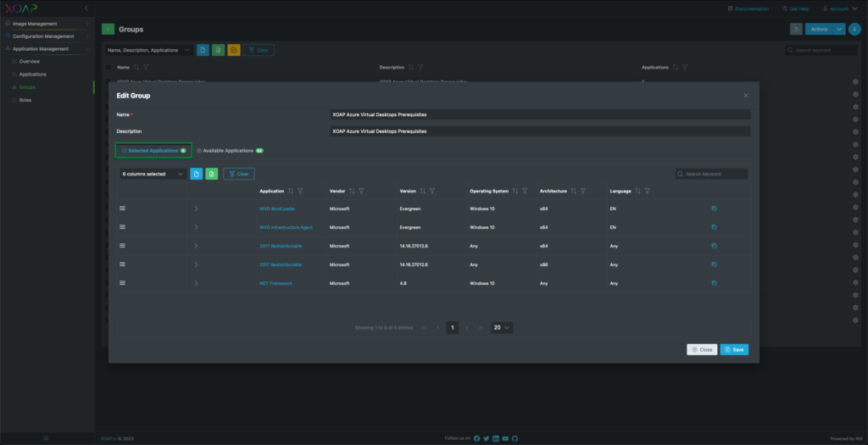Image resolution: width=868 pixels, height=445 pixels.
Task: Click the copy icon in WVD Infrastructure Agent row
Action: tap(714, 227)
